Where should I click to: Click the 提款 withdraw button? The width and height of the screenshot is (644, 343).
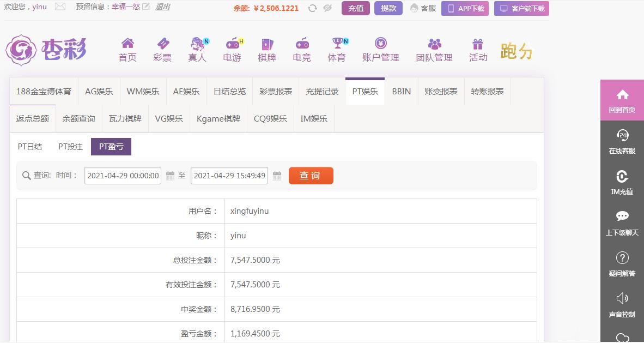[388, 8]
